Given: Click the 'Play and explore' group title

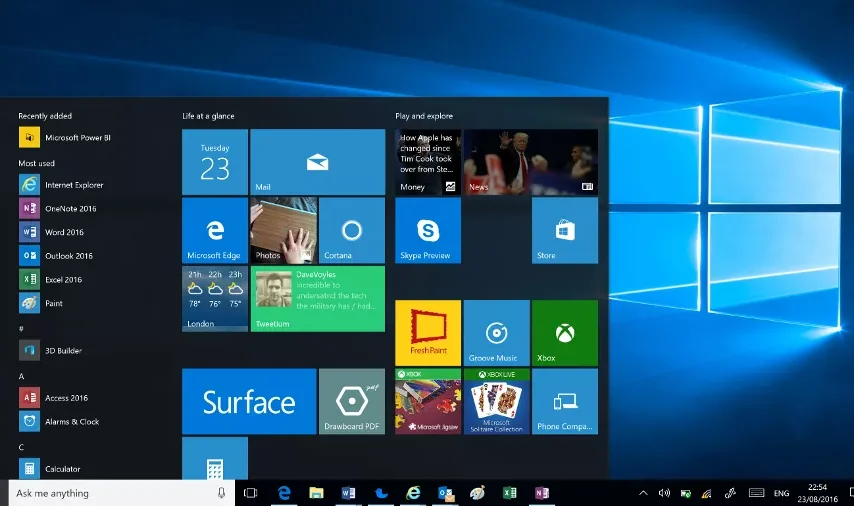Looking at the screenshot, I should coord(424,115).
